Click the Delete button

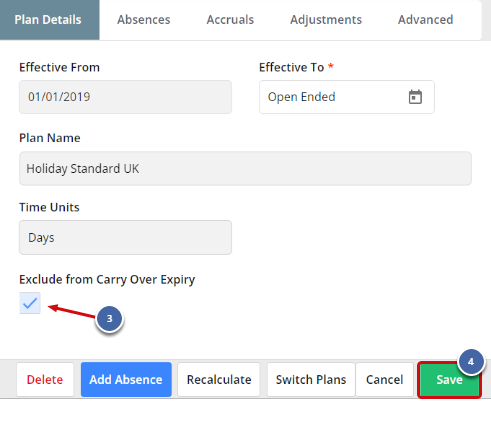(45, 380)
